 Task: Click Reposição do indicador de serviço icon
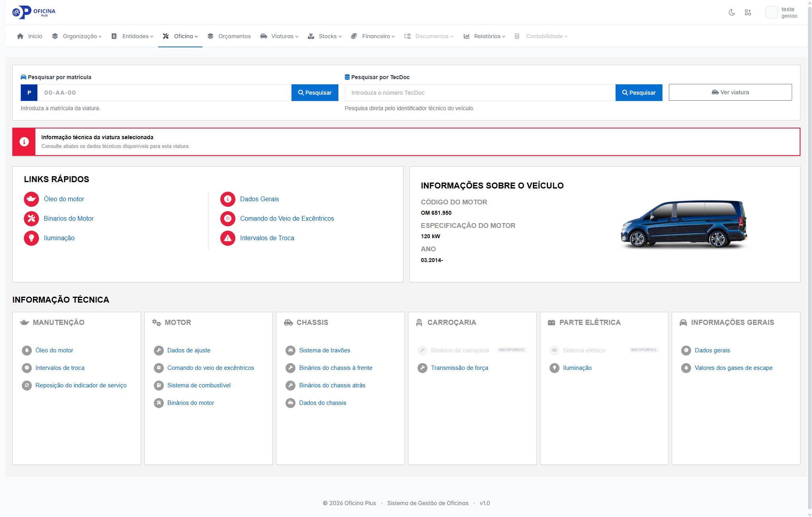point(27,385)
